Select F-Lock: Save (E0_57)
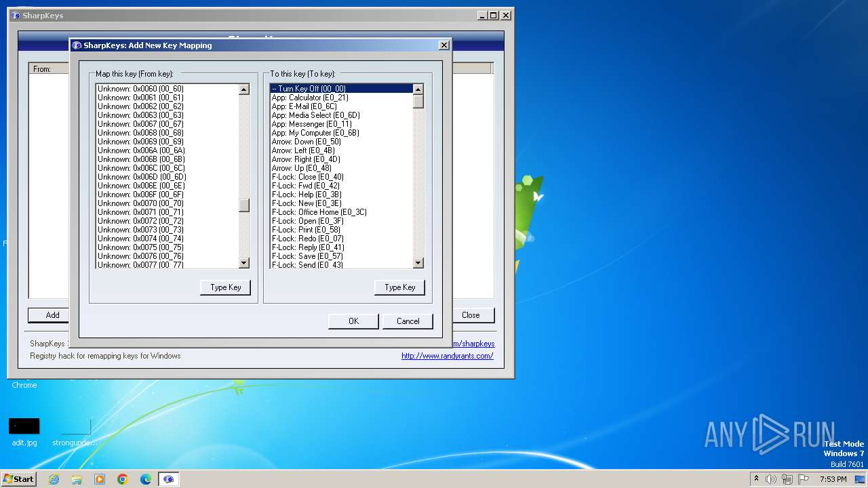This screenshot has width=868, height=488. pos(341,256)
